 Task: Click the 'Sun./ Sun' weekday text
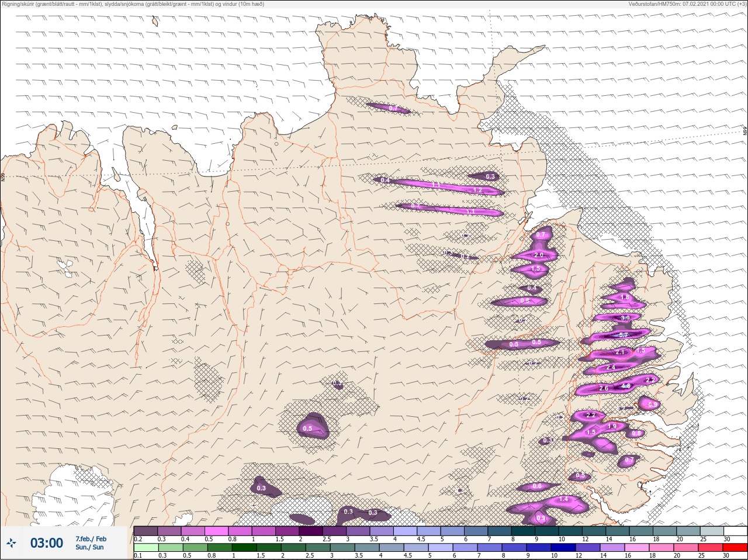pyautogui.click(x=89, y=547)
